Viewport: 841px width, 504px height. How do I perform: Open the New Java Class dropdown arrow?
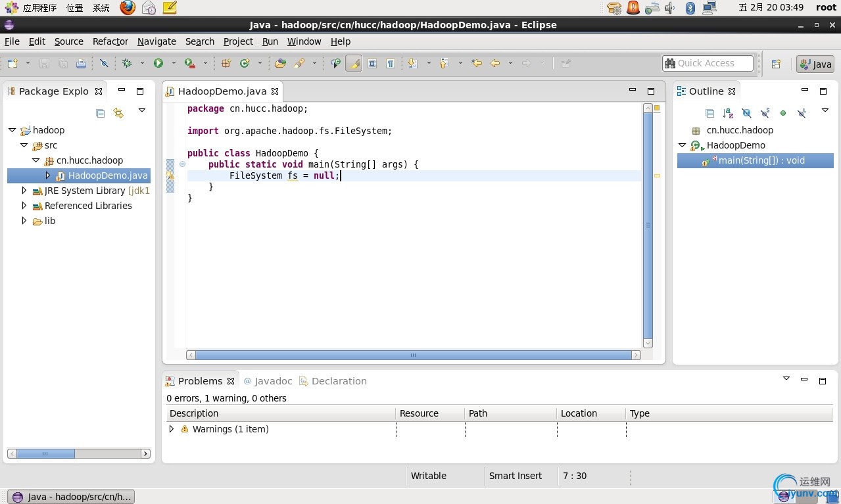[260, 63]
